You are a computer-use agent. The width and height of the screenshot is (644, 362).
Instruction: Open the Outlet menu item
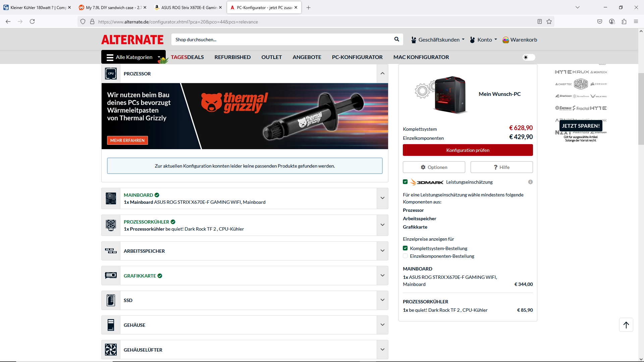(x=271, y=57)
